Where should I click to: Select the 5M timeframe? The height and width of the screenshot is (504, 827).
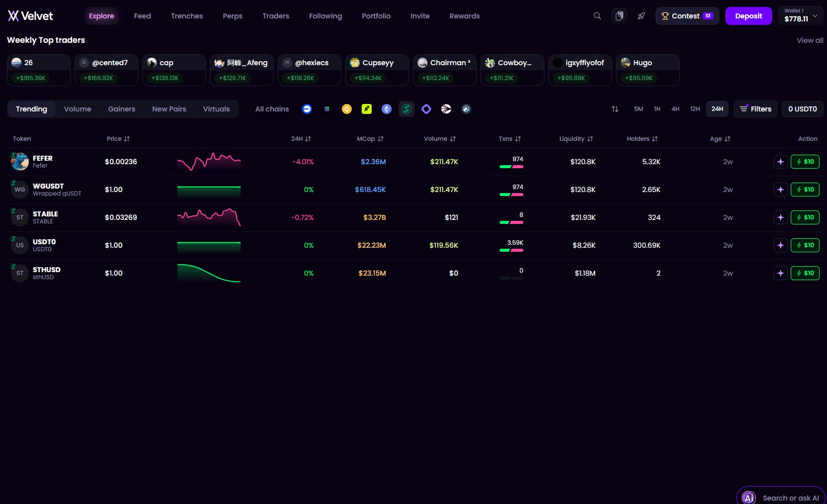coord(638,109)
